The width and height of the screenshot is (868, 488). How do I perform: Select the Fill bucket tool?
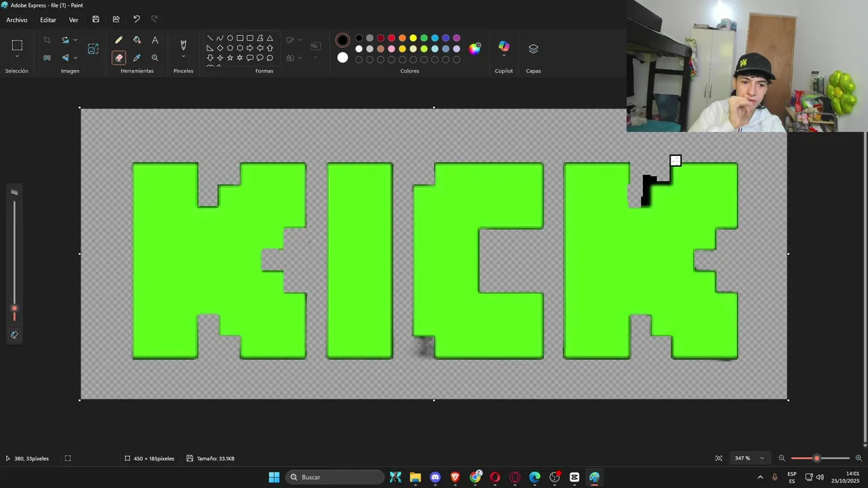click(x=137, y=40)
